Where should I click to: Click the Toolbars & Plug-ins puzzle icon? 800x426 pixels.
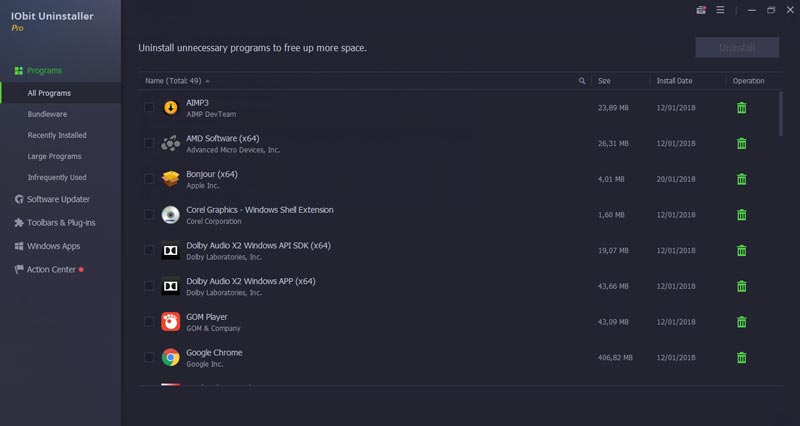pos(19,222)
